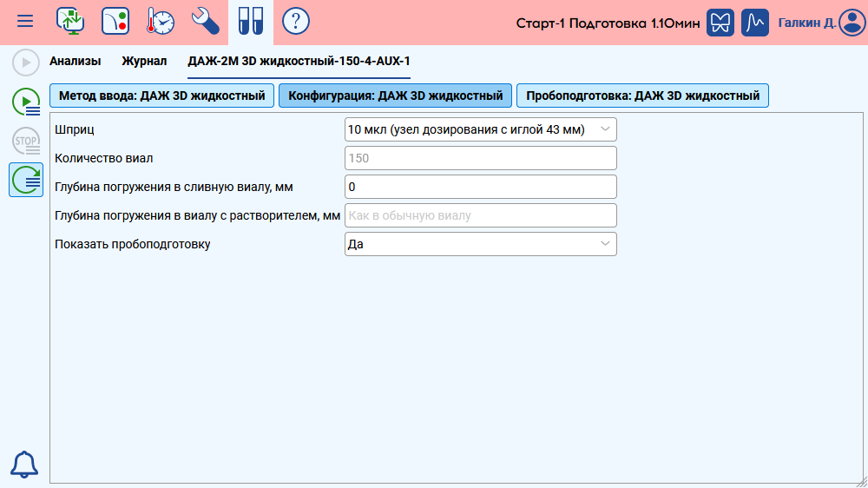This screenshot has width=868, height=488.
Task: Click the monitor with arrows icon
Action: (x=69, y=21)
